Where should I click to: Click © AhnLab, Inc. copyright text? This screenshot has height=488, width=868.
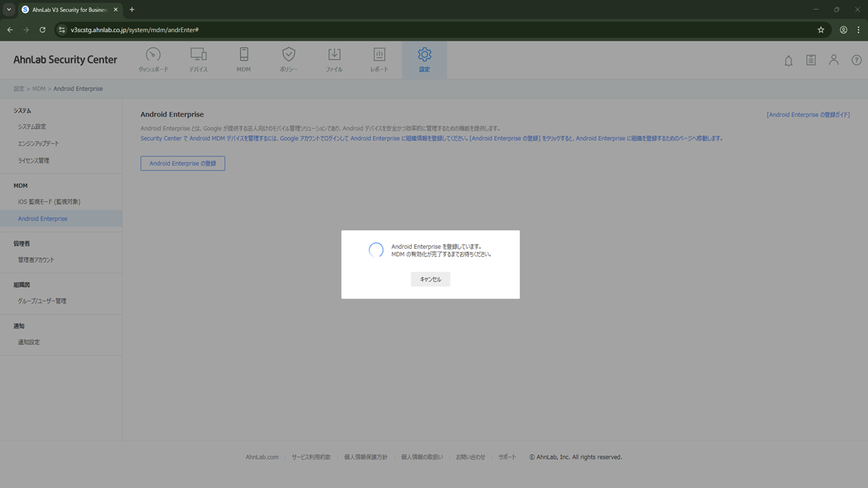[x=575, y=457]
